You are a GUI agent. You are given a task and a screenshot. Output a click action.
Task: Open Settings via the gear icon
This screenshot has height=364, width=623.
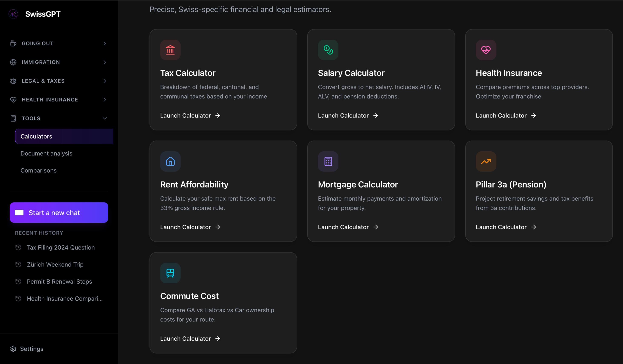point(13,349)
